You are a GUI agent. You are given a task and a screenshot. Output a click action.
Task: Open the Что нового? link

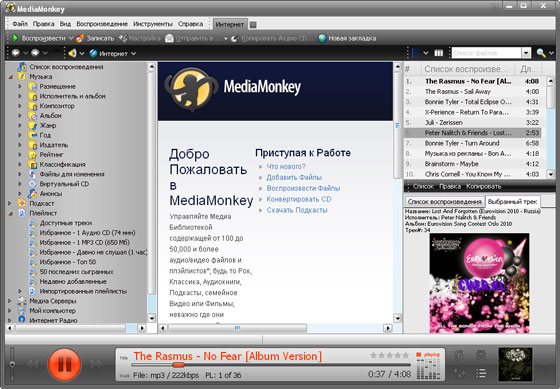(286, 166)
